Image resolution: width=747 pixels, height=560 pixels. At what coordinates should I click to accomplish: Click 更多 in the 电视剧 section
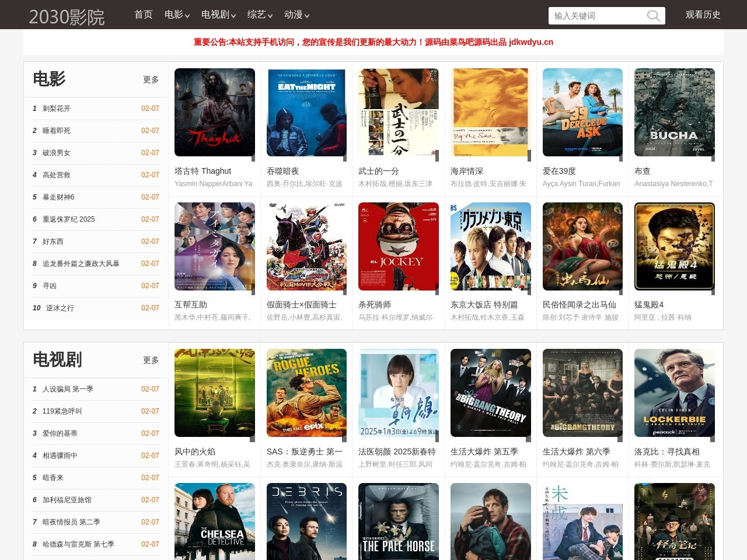(x=151, y=360)
